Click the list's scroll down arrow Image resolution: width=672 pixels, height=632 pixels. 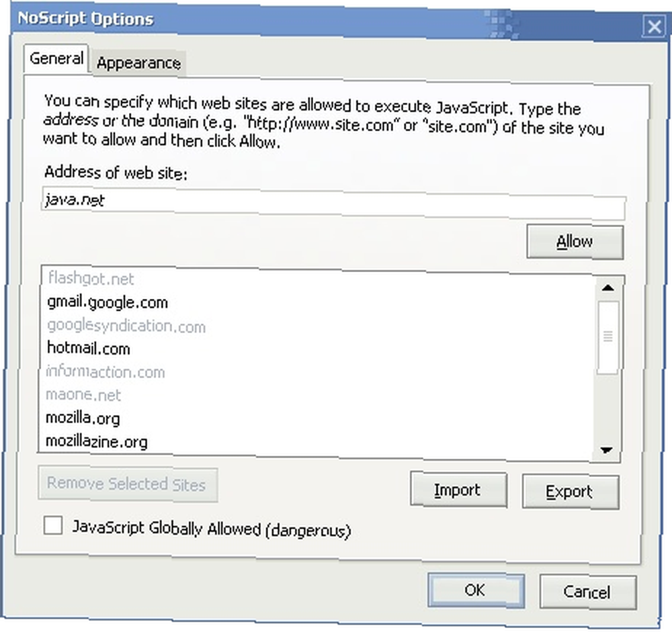(x=606, y=450)
